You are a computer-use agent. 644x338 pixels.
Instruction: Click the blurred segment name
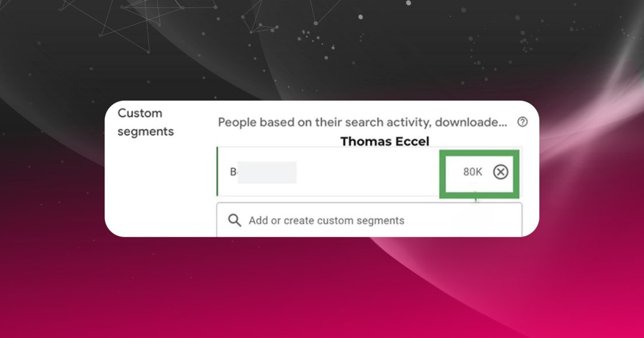click(267, 172)
